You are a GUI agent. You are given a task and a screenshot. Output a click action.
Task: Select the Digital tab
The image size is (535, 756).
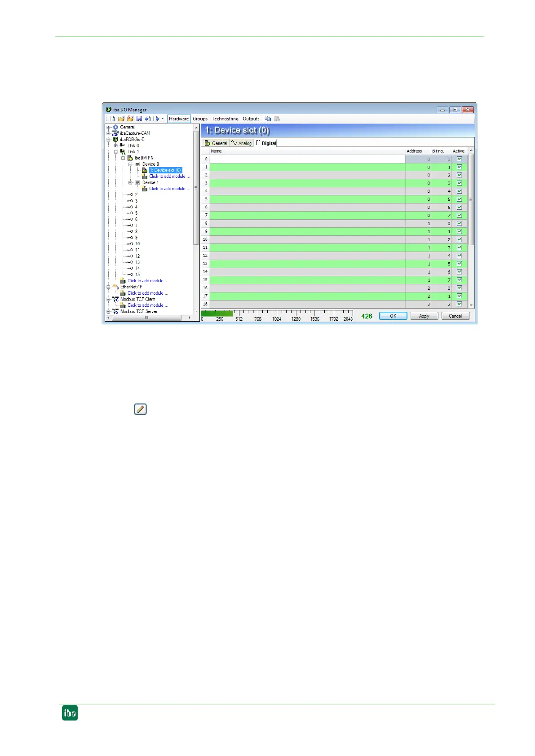(x=265, y=143)
